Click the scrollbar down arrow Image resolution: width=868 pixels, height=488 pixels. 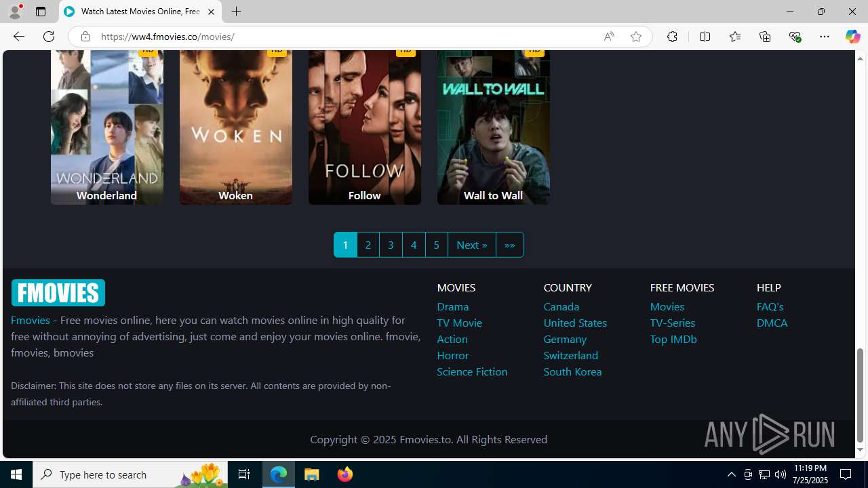coord(860,450)
